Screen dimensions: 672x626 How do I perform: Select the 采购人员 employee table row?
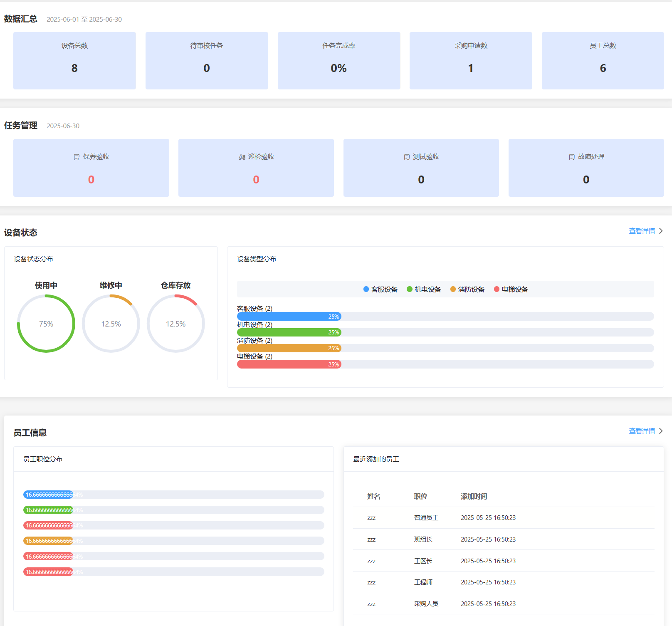point(504,604)
